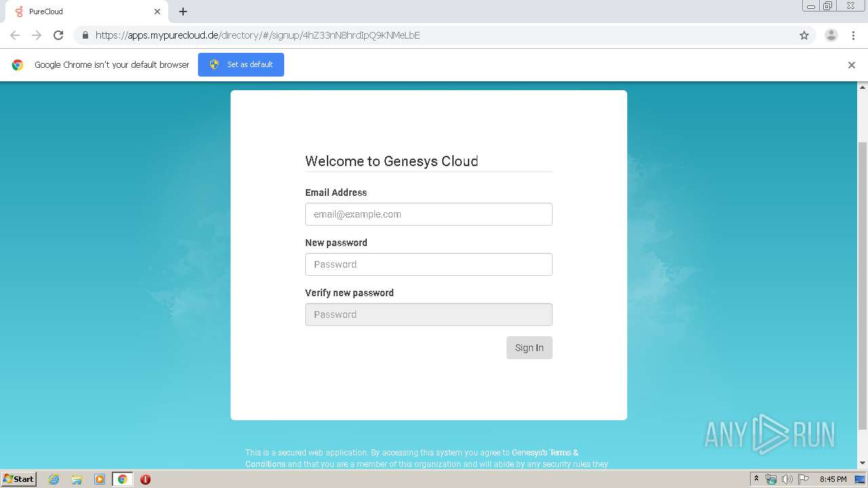Open the Action Center flag icon

(x=804, y=479)
